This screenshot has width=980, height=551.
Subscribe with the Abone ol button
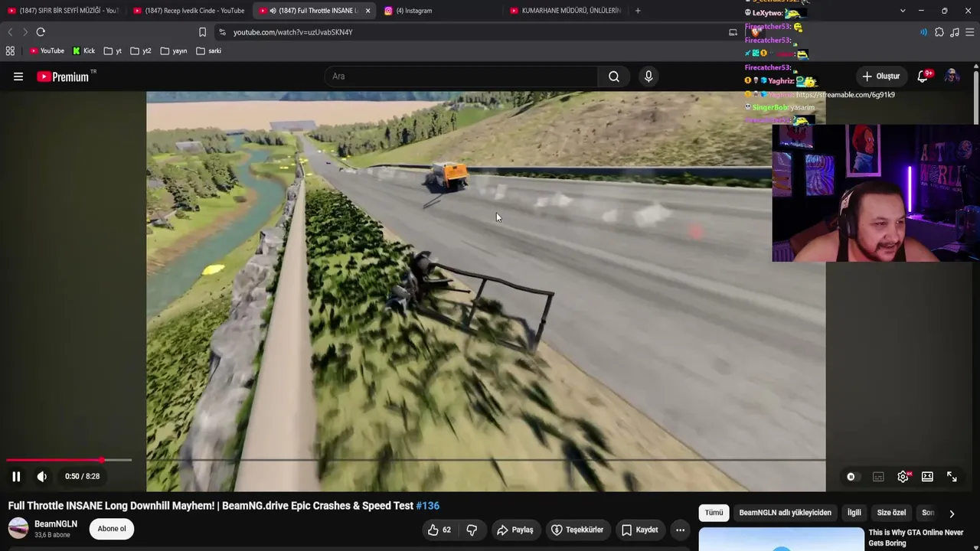tap(112, 529)
